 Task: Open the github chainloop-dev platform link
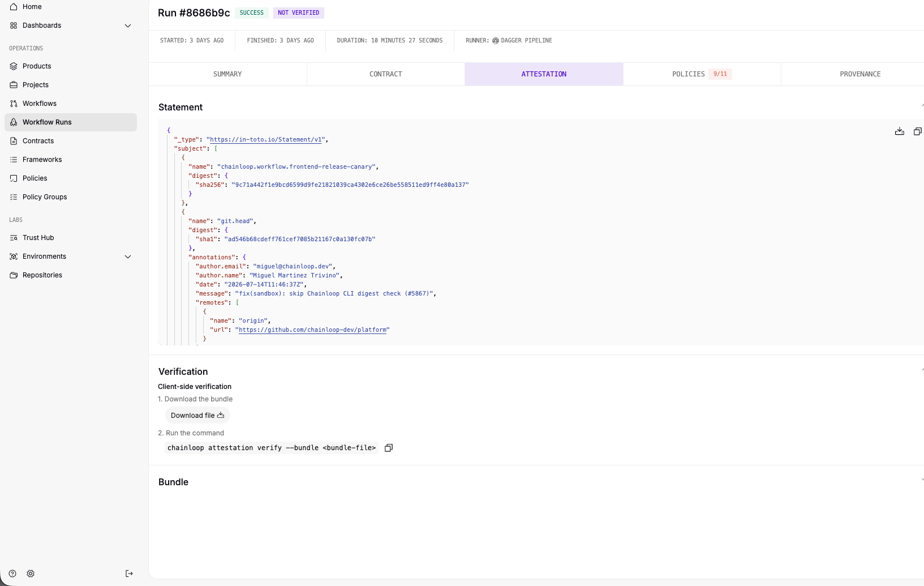pyautogui.click(x=312, y=330)
